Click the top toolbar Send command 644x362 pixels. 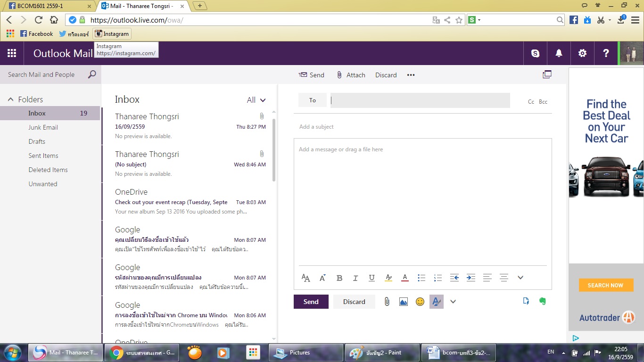click(311, 75)
